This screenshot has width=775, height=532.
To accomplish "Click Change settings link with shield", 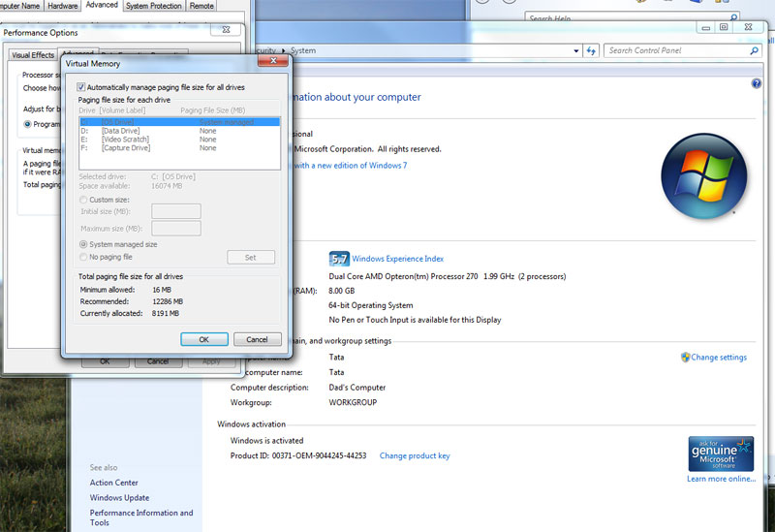I will tap(719, 357).
